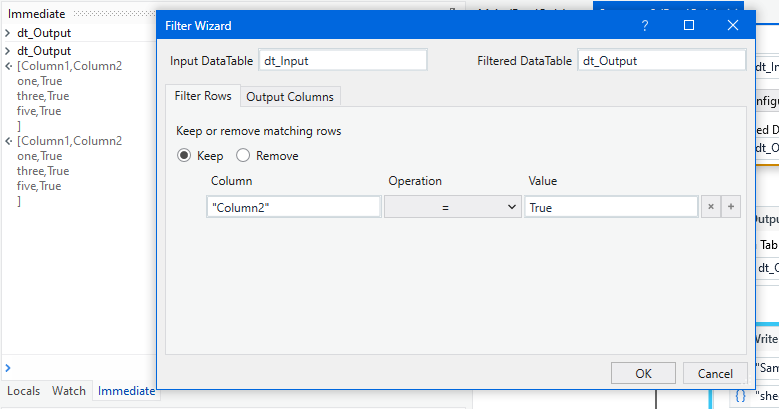Screen dimensions: 779x409
Task: Select the Keep radio button
Action: click(184, 156)
